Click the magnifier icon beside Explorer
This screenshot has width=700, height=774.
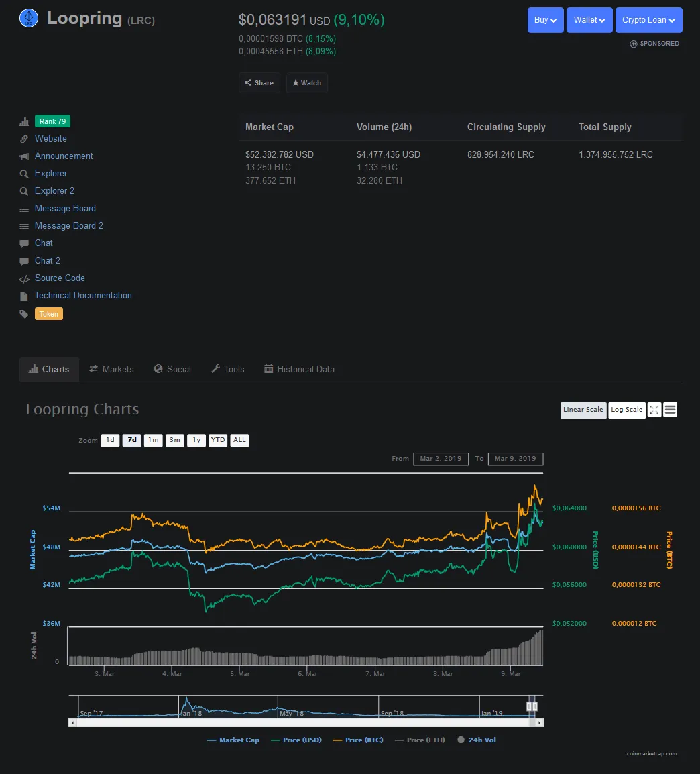coord(23,174)
